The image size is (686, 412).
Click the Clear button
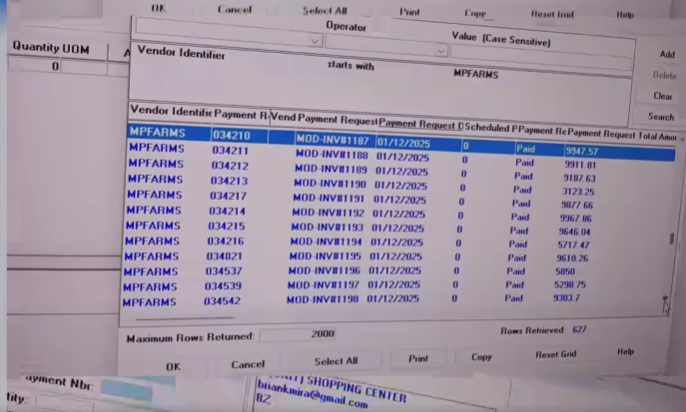[x=662, y=96]
